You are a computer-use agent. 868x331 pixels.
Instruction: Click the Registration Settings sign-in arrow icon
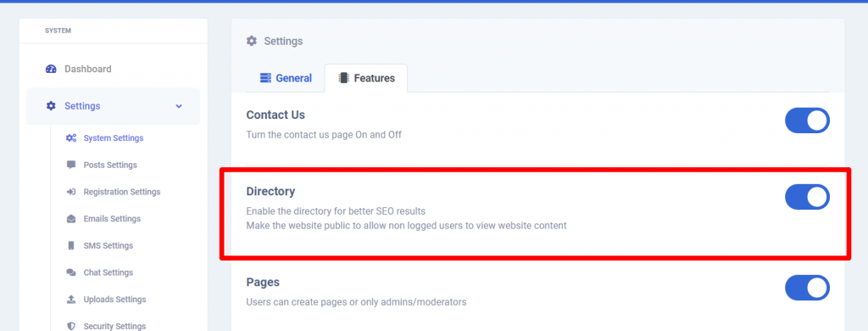click(71, 192)
